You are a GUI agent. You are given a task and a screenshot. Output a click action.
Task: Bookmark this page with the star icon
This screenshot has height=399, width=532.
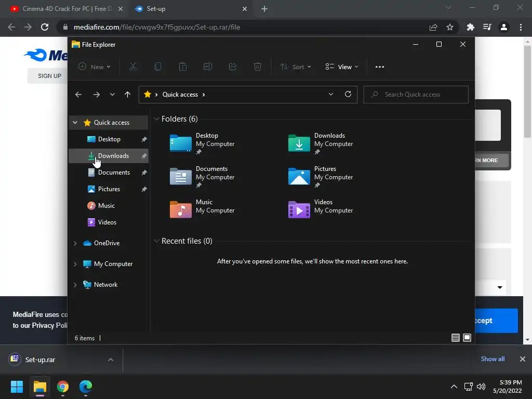(449, 27)
